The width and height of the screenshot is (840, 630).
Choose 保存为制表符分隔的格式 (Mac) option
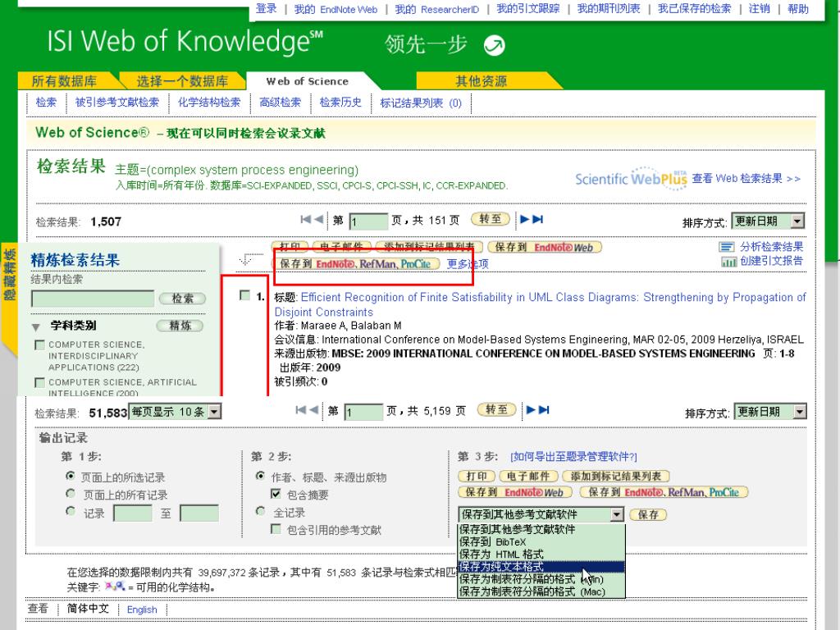coord(541,591)
